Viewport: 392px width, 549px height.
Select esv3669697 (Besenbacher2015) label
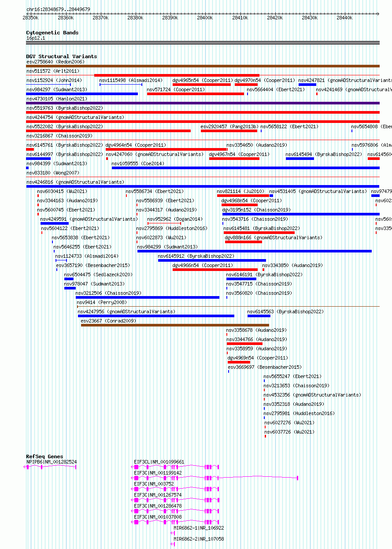[x=265, y=367]
